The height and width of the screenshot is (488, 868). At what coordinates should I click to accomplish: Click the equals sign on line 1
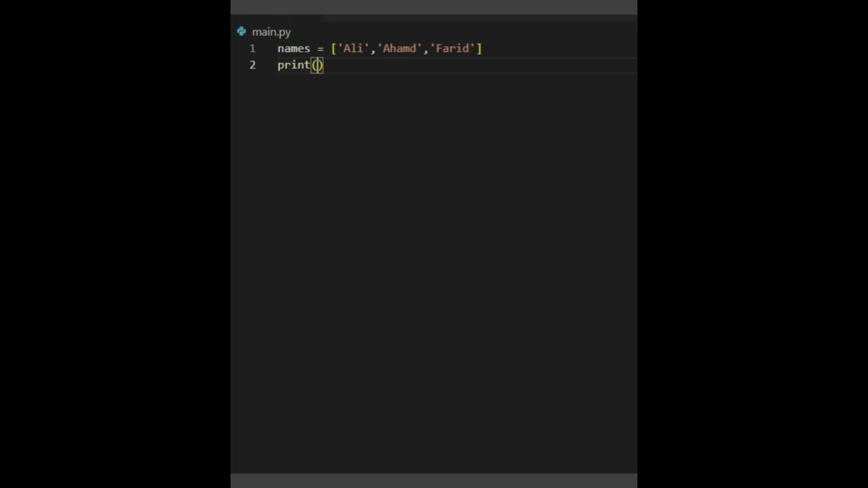tap(320, 49)
